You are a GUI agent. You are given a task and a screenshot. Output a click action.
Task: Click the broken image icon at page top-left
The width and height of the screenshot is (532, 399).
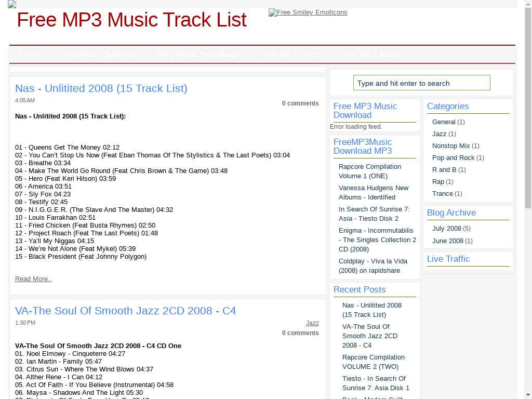[12, 5]
